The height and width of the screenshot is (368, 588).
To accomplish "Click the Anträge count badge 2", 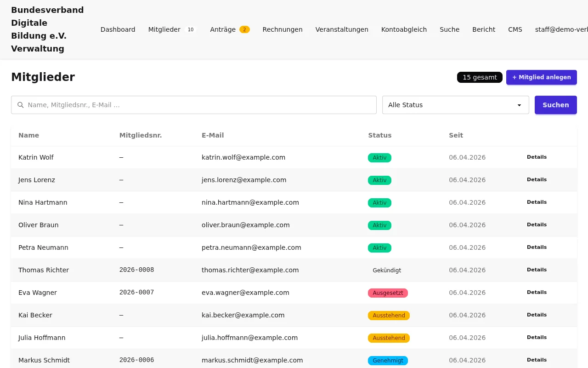I will click(244, 29).
